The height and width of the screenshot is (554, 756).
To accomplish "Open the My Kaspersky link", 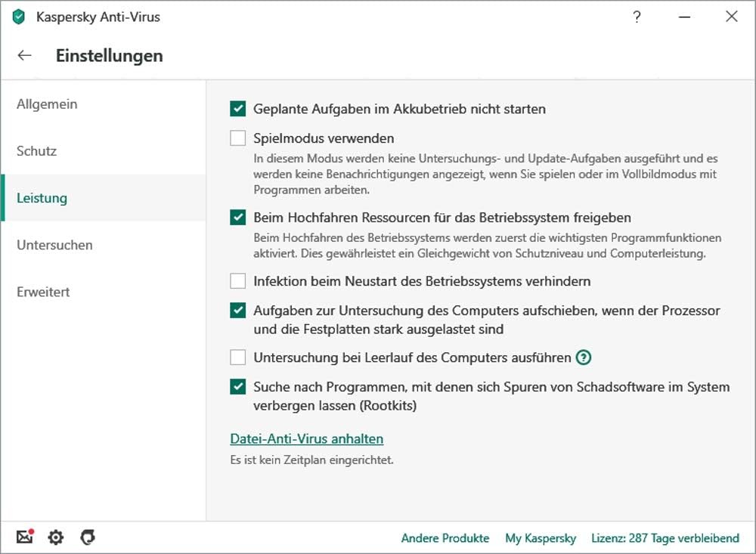I will (541, 538).
